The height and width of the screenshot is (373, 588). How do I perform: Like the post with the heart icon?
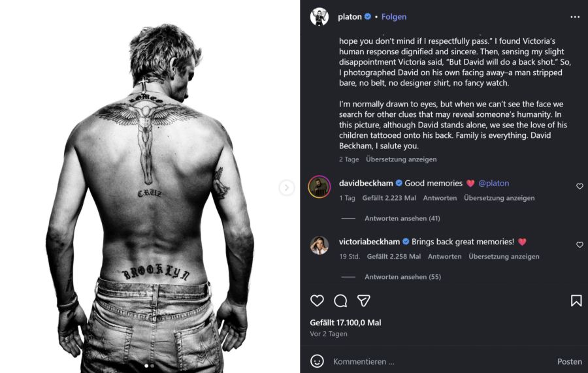tap(317, 300)
